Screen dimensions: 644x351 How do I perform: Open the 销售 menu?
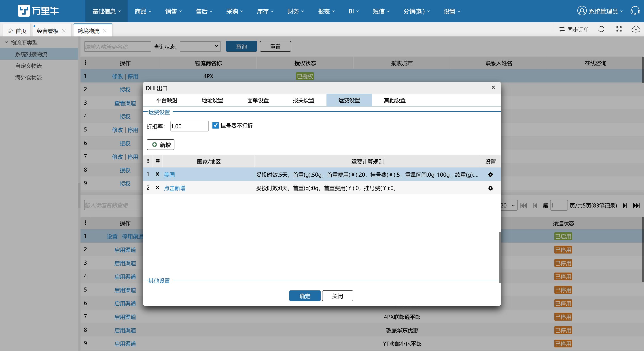click(174, 11)
